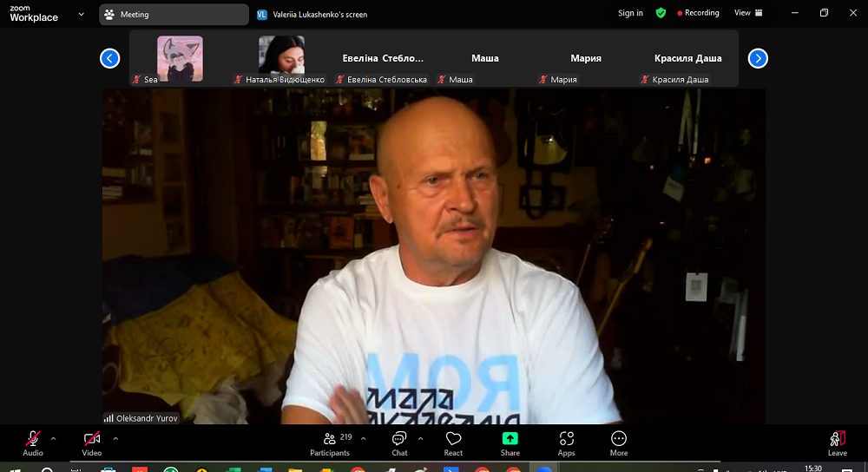Screen dimensions: 868x472
Task: Select the Meeting tab
Action: tap(174, 15)
